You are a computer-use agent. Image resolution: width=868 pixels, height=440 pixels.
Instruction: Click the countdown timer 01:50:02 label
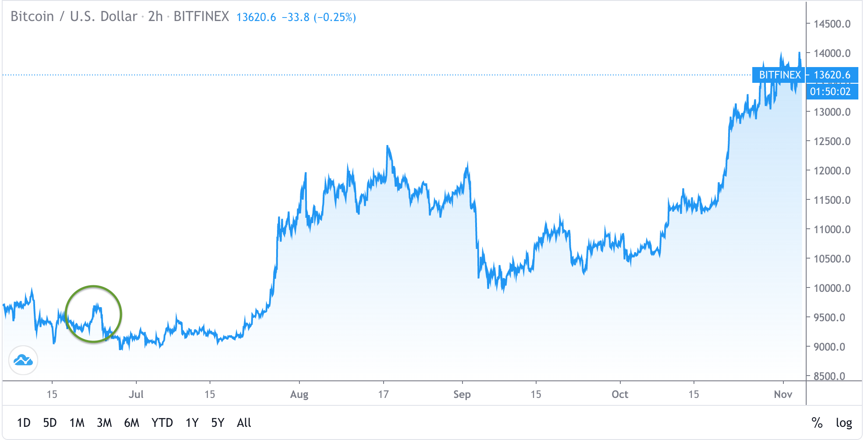[x=830, y=92]
